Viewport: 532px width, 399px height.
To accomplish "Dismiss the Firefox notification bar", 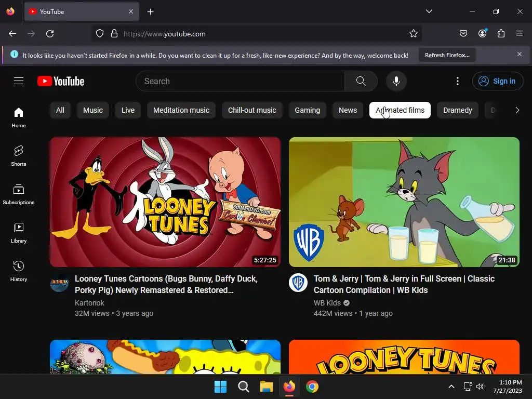I will [x=520, y=54].
